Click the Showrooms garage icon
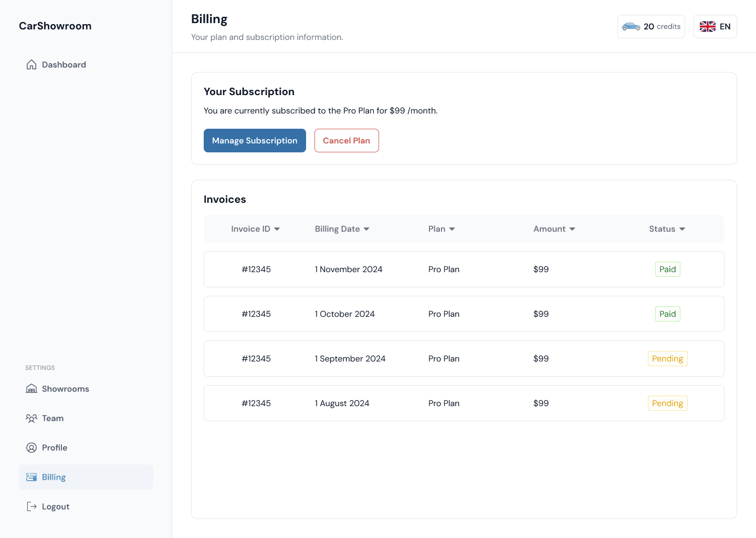Viewport: 756px width, 538px height. click(x=31, y=389)
